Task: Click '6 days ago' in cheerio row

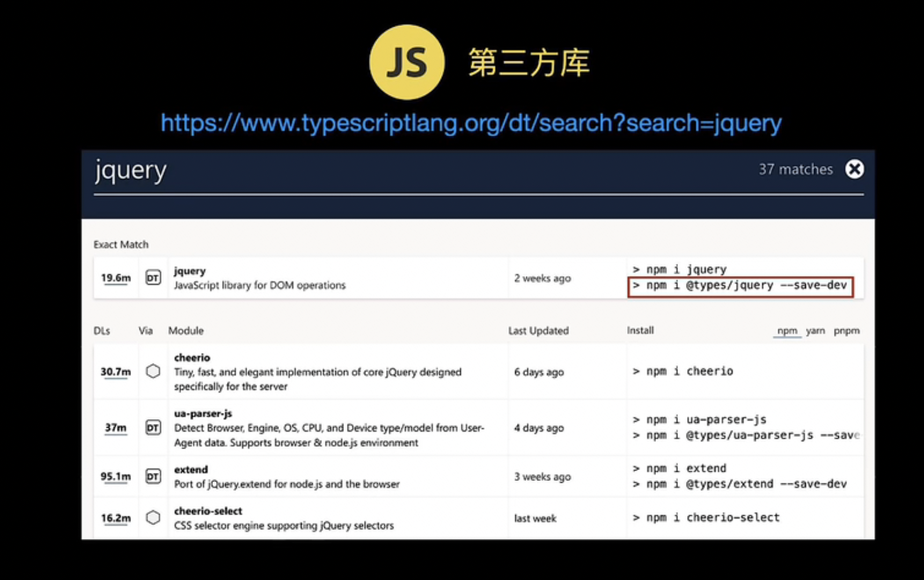Action: 539,372
